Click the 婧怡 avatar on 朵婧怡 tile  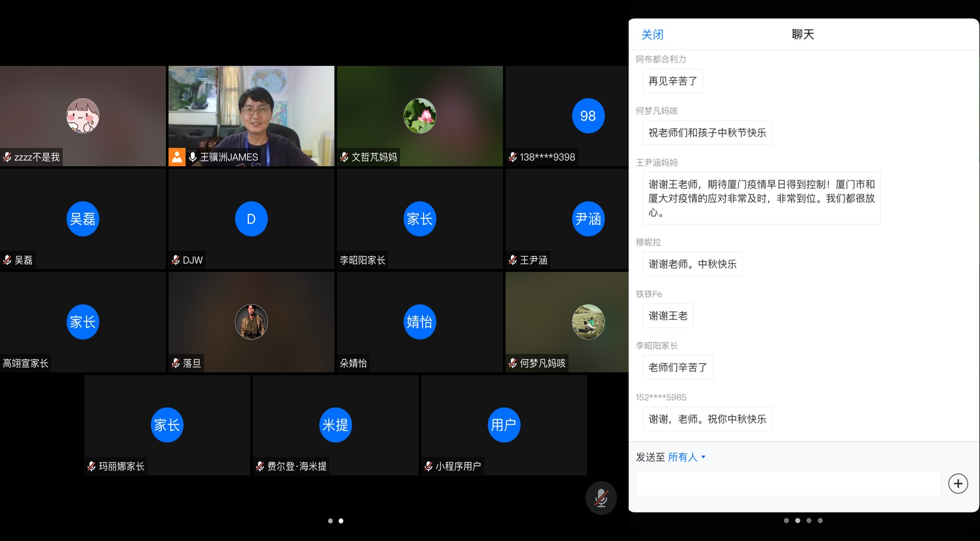[x=420, y=322]
